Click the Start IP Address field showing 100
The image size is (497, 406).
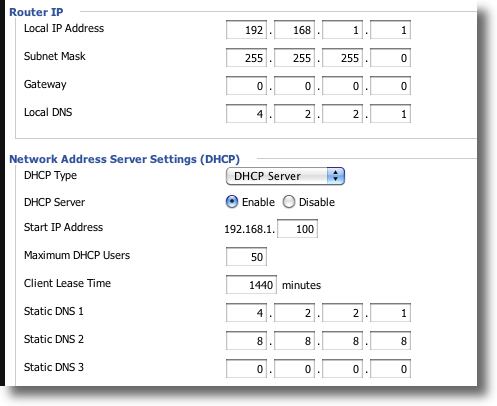coord(297,229)
